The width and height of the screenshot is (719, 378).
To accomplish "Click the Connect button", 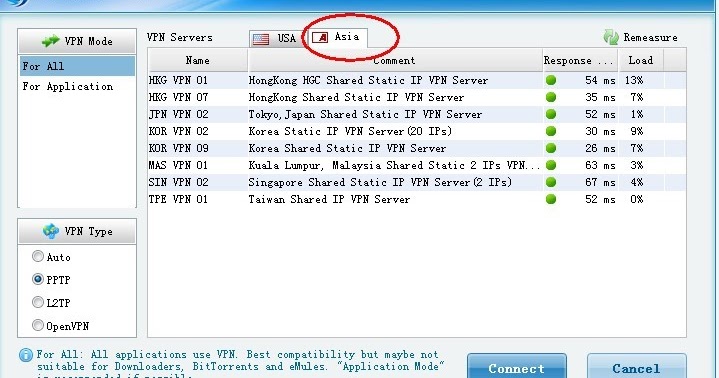I will [517, 366].
